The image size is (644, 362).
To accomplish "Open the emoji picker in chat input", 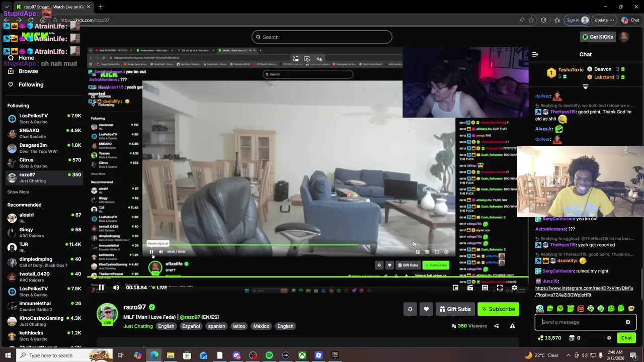I will 628,322.
